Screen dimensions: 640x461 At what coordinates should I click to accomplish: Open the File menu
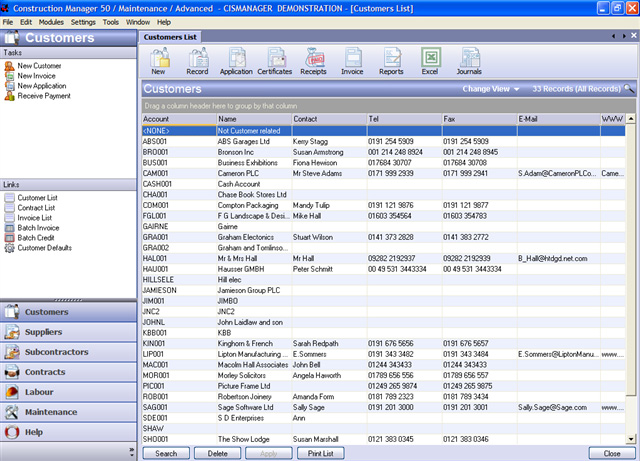tap(8, 22)
